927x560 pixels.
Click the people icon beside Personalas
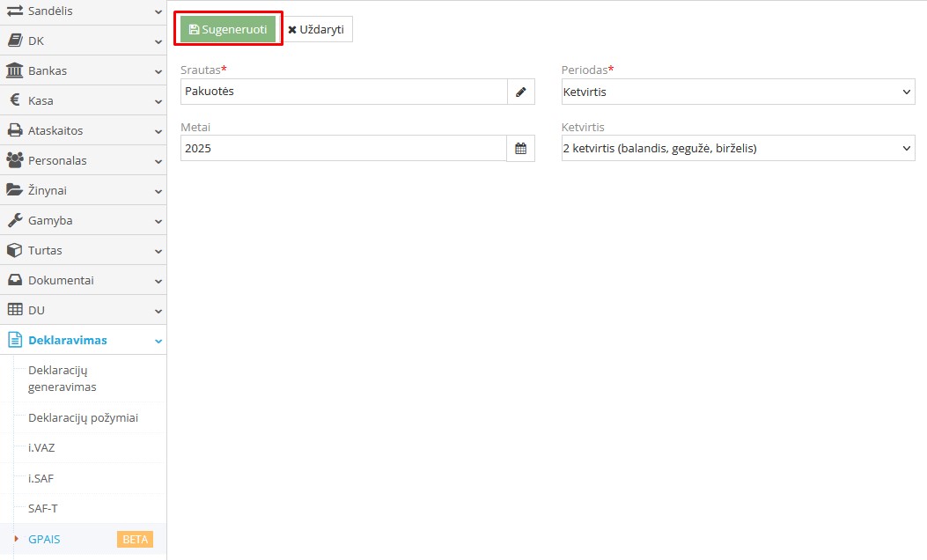tap(15, 160)
